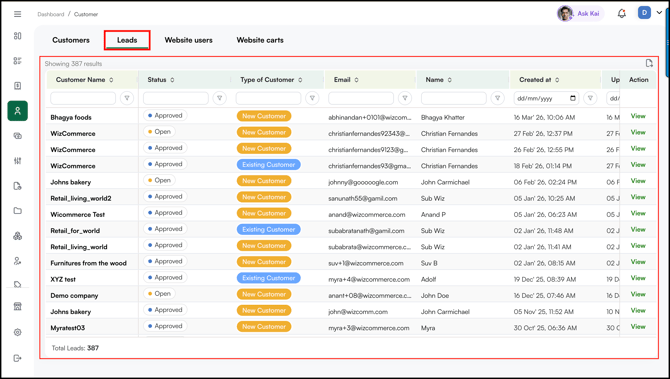670x379 pixels.
Task: Click the Retail_living_world2 customer name
Action: click(81, 198)
